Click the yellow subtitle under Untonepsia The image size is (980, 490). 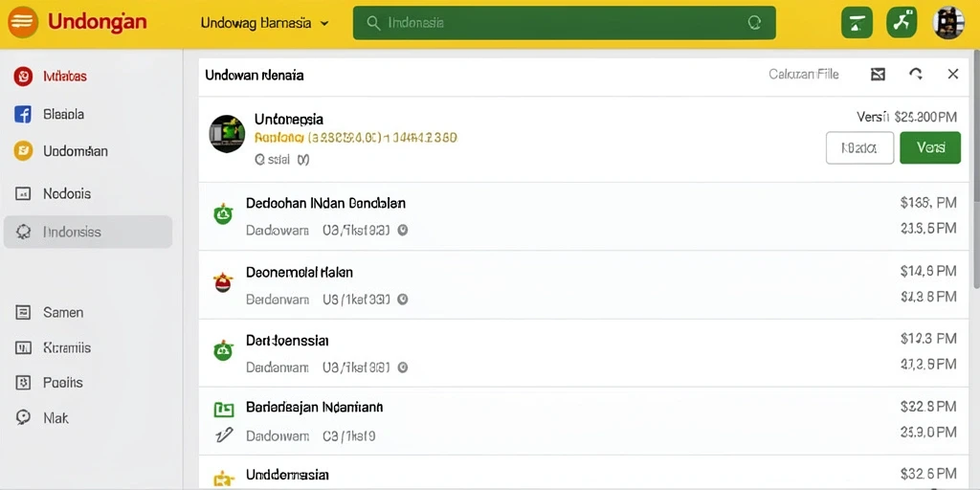[356, 138]
